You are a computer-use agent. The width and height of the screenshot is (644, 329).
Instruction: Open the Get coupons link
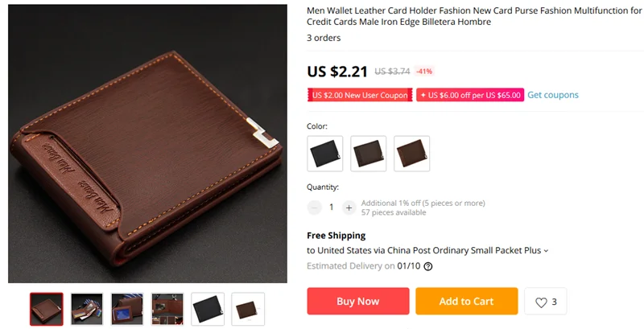tap(553, 95)
